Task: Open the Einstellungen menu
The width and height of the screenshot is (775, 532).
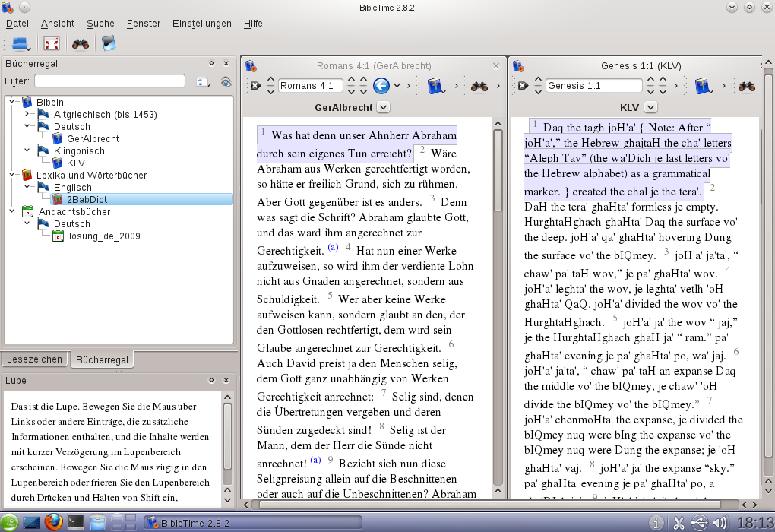Action: (201, 24)
